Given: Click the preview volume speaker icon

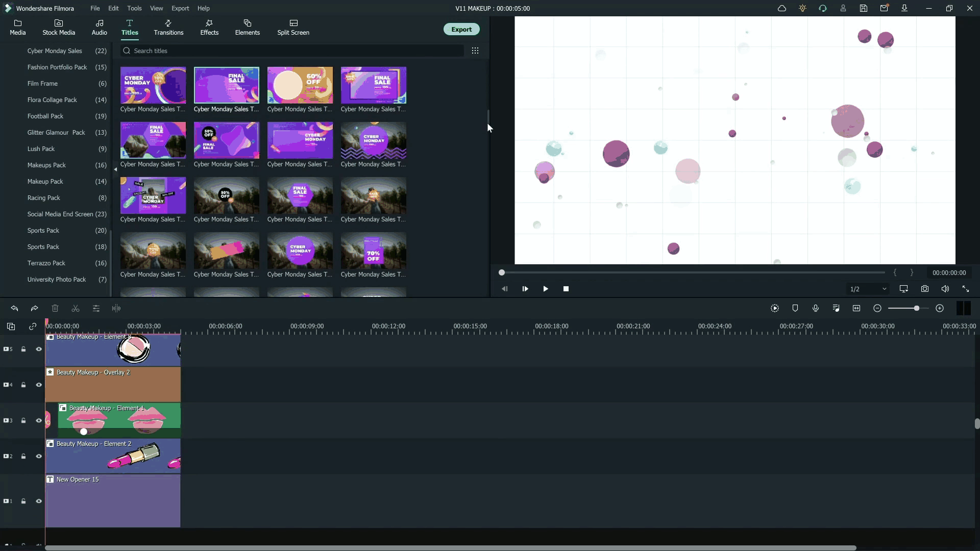Looking at the screenshot, I should (945, 289).
